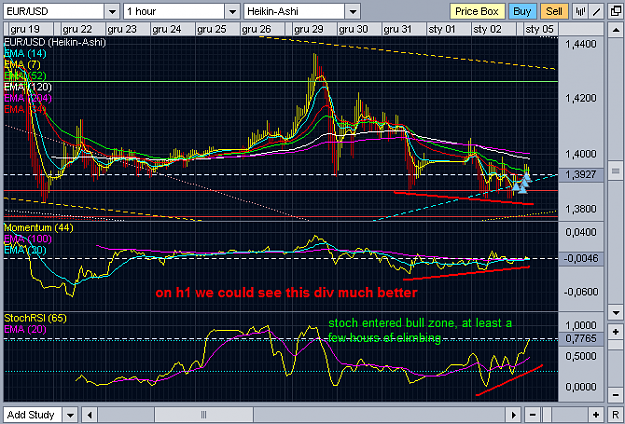Click the vertical scale minus button

[615, 395]
